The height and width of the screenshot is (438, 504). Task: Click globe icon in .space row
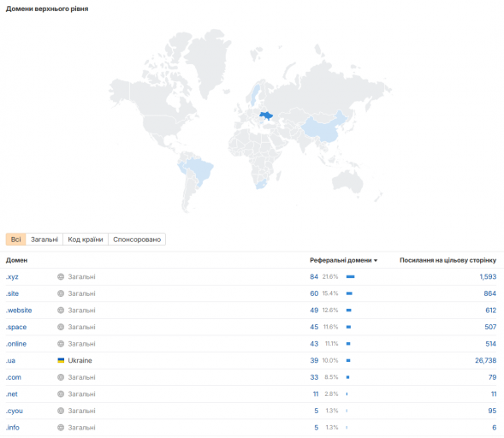coord(61,327)
